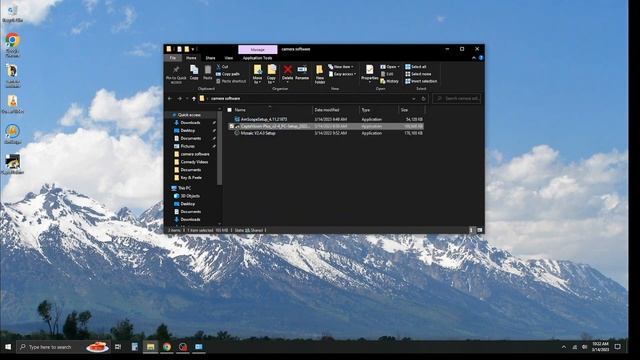This screenshot has width=640, height=360.
Task: Switch to the Home ribbon tab
Action: (191, 58)
